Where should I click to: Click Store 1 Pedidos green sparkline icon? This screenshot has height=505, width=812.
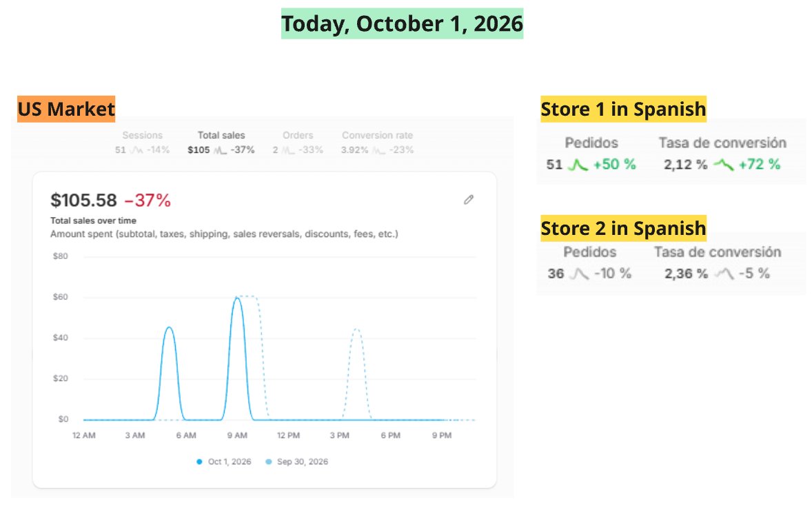pyautogui.click(x=578, y=165)
